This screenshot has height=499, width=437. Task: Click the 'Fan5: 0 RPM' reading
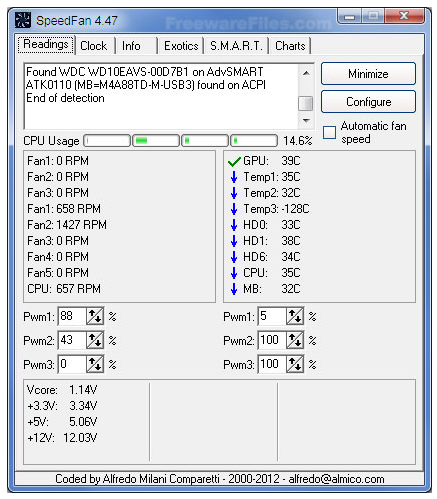pos(58,273)
